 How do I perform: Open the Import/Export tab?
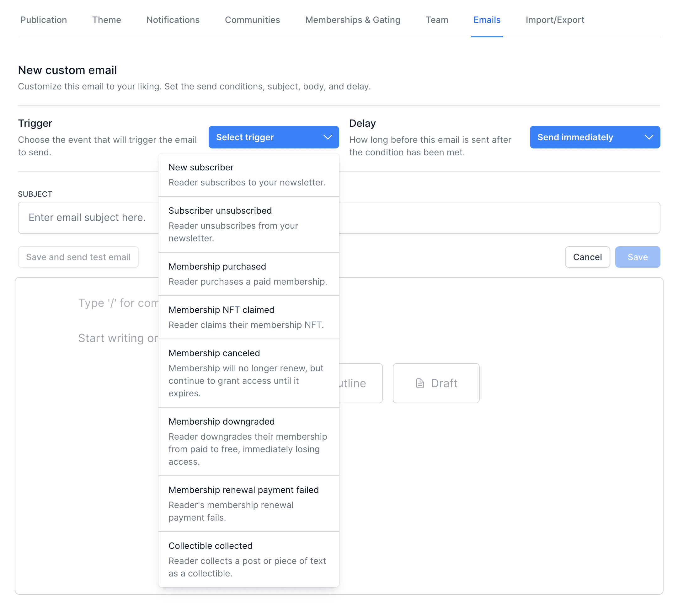pyautogui.click(x=555, y=20)
